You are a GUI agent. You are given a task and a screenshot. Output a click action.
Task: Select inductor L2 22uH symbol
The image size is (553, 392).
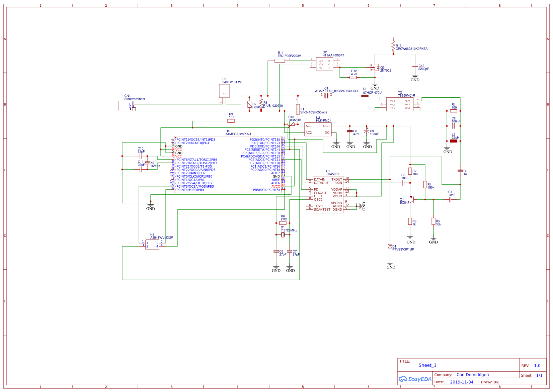click(x=454, y=141)
